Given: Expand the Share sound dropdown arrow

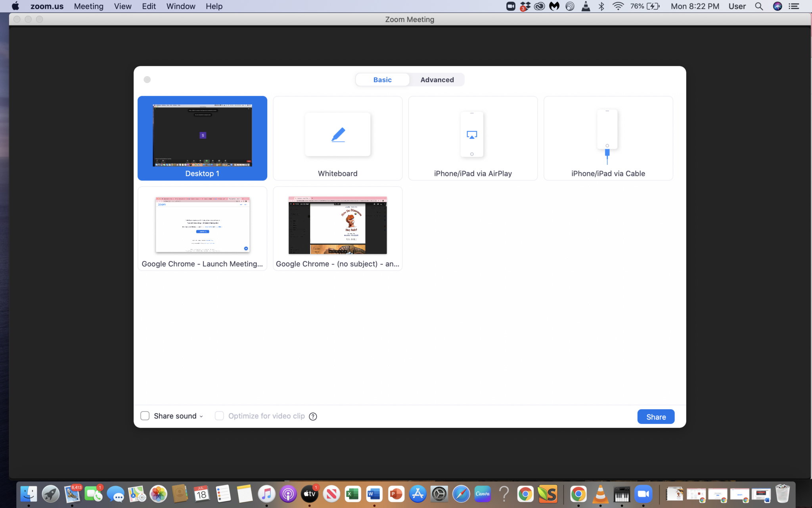Looking at the screenshot, I should [201, 416].
